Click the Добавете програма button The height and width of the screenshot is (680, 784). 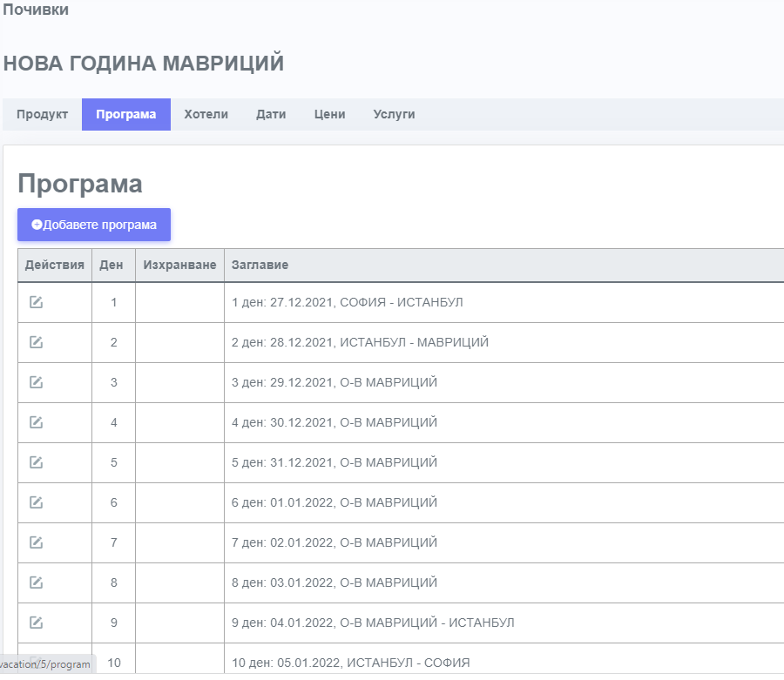(94, 225)
